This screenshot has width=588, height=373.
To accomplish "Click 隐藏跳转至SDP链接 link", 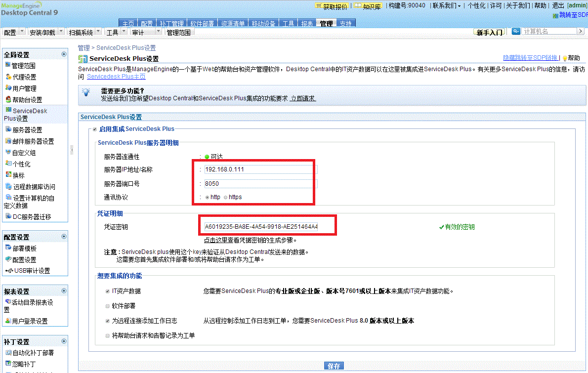I will point(531,58).
